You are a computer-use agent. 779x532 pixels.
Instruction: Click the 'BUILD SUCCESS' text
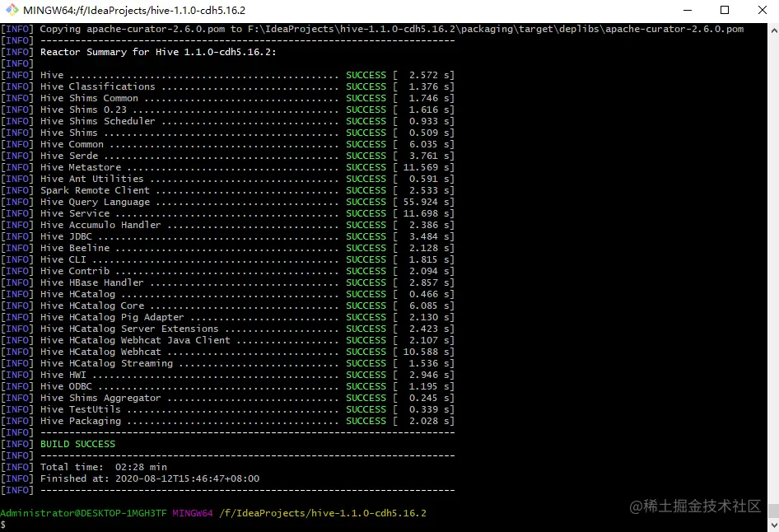(77, 444)
